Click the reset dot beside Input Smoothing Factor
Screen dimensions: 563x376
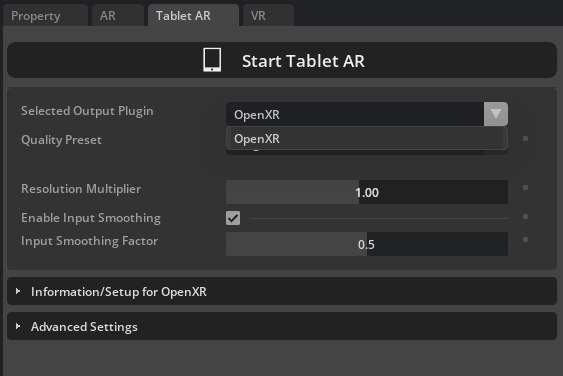click(525, 240)
